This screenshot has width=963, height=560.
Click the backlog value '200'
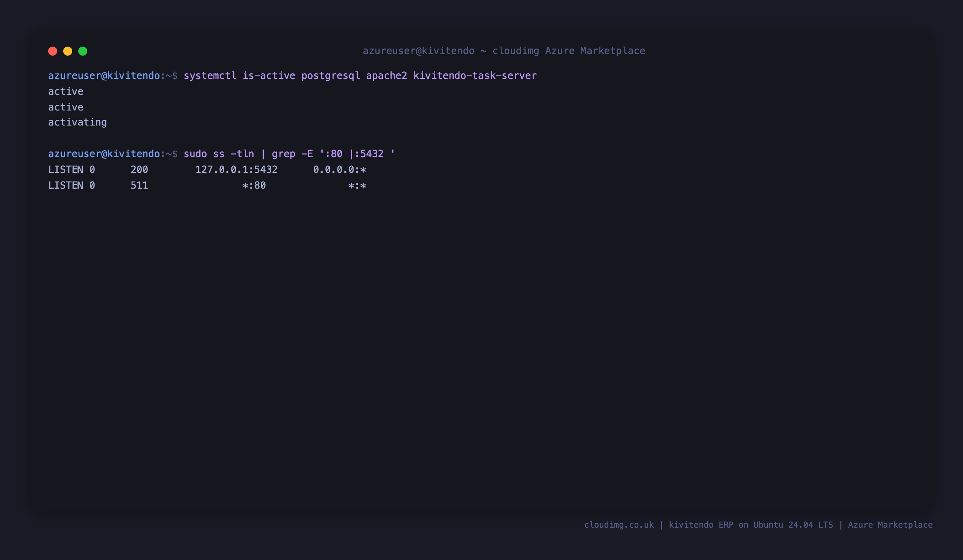[140, 170]
